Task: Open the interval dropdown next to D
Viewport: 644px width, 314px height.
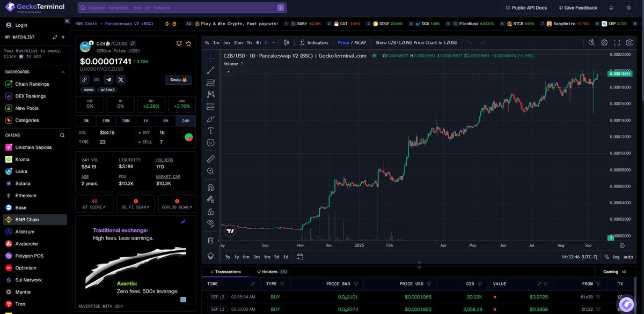Action: point(274,42)
